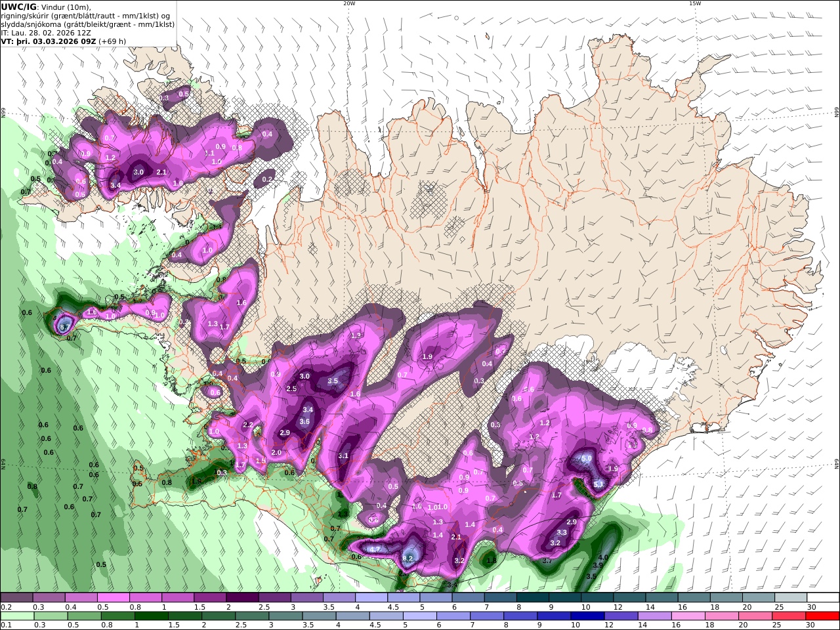Select the 2.5 precipitation value on the map
Screen dimensions: 840x630
click(292, 388)
